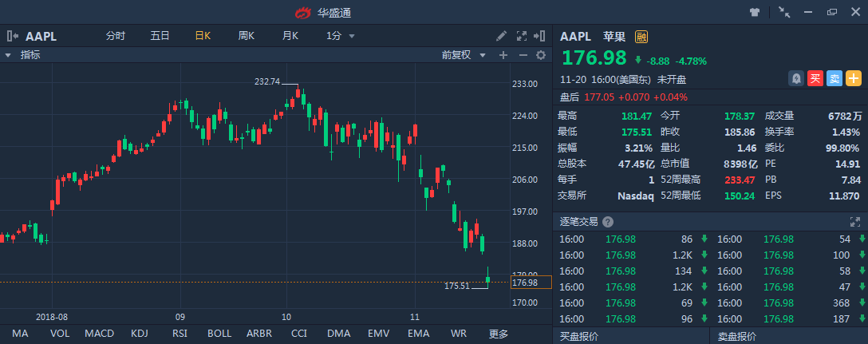Click the 2018-08 date axis label
Viewport: 868px width, 344px height.
52,318
